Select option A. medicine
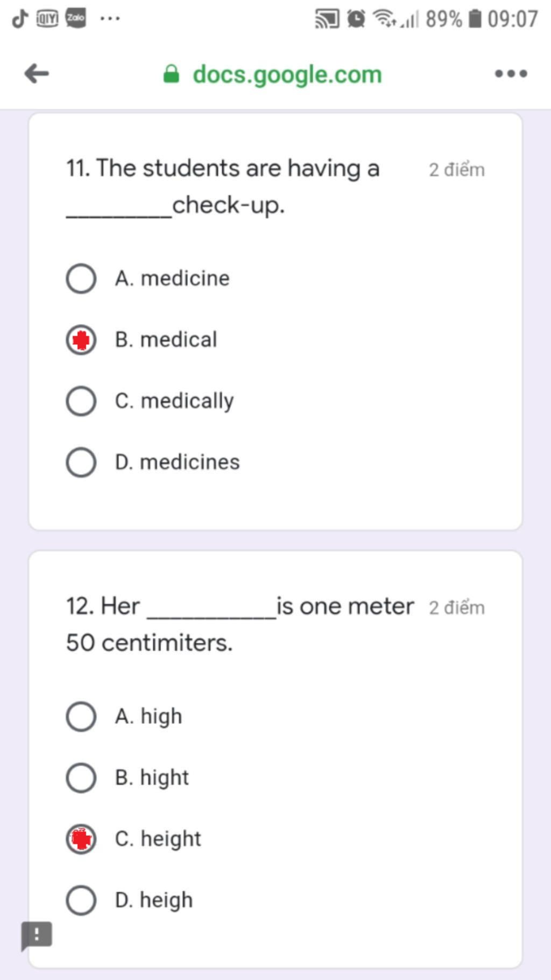 tap(148, 278)
